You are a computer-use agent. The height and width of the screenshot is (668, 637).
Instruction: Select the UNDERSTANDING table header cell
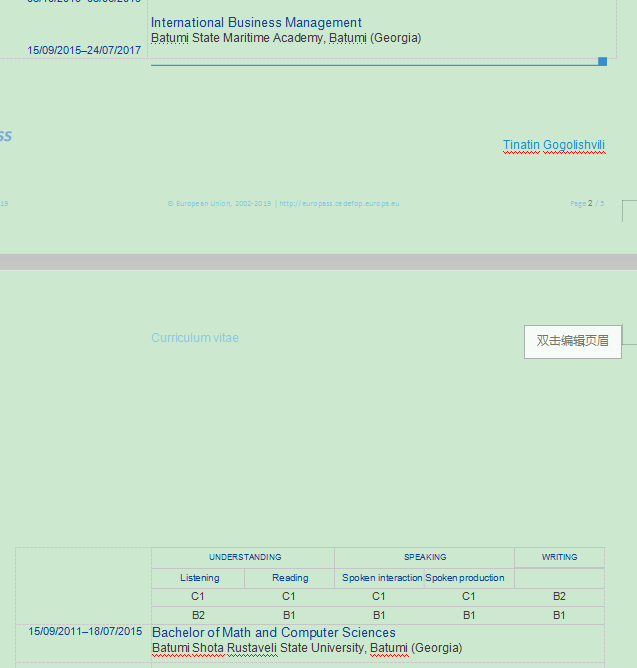pyautogui.click(x=245, y=557)
